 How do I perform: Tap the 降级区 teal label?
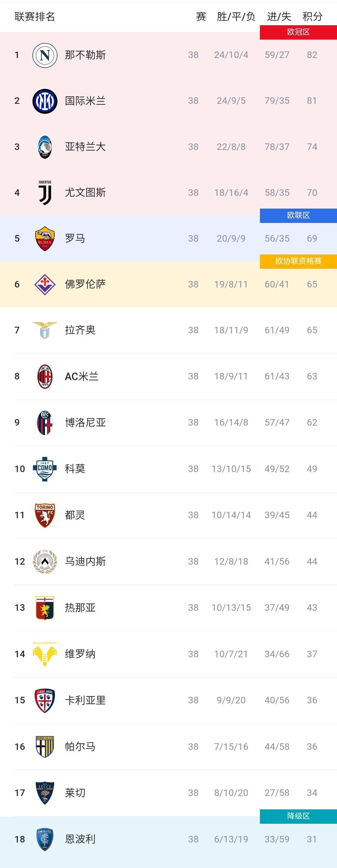point(298,816)
